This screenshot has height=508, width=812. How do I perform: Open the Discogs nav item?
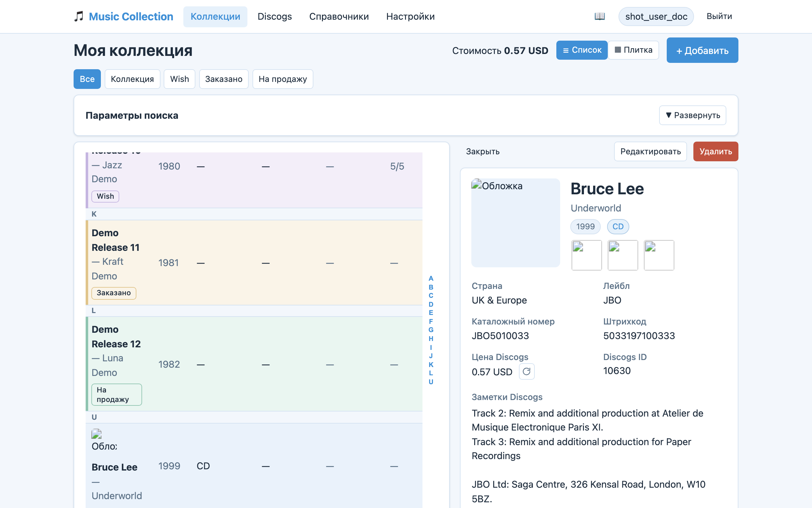click(x=274, y=17)
